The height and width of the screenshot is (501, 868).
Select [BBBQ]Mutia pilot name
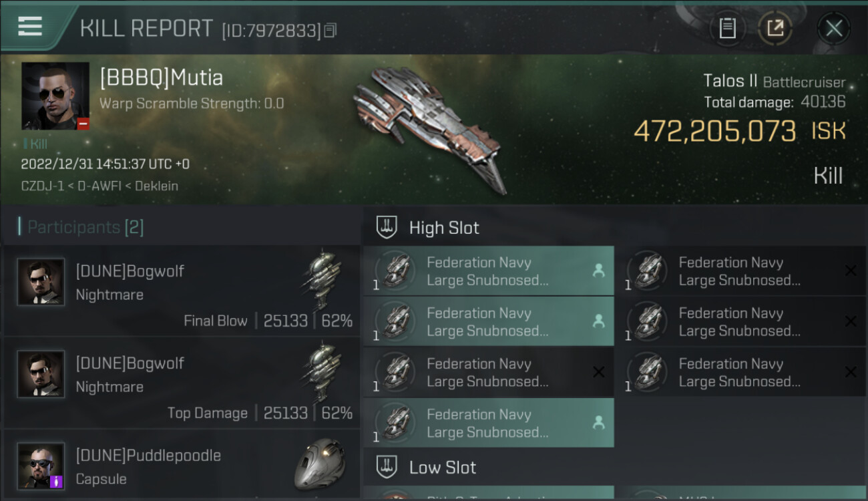pyautogui.click(x=162, y=78)
